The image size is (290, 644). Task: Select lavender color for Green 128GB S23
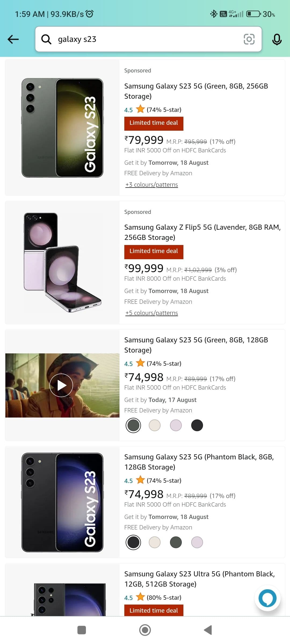(x=176, y=425)
